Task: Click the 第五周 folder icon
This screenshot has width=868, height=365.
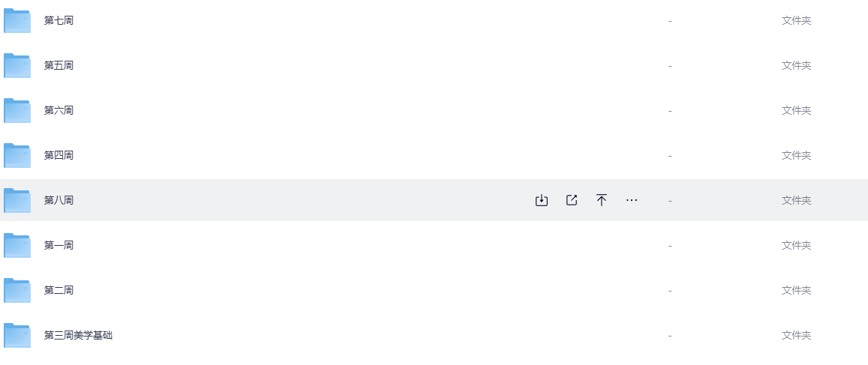Action: click(17, 66)
